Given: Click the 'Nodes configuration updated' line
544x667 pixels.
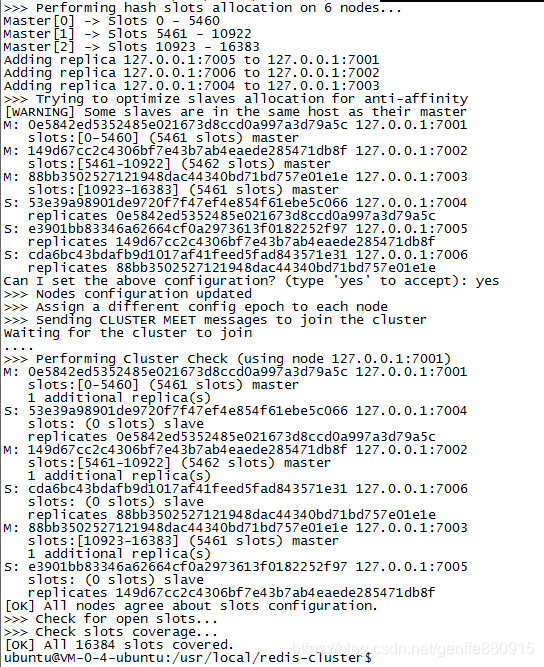Looking at the screenshot, I should [128, 294].
